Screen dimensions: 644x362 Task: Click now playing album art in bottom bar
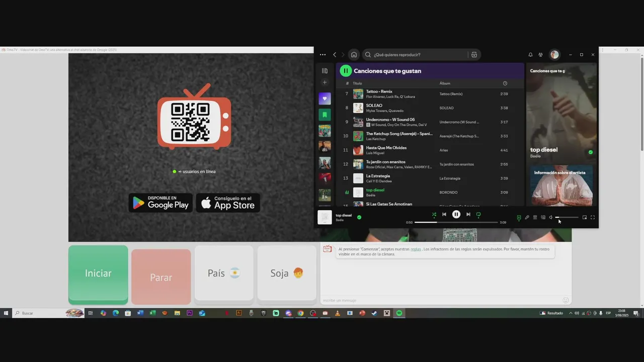pyautogui.click(x=325, y=217)
